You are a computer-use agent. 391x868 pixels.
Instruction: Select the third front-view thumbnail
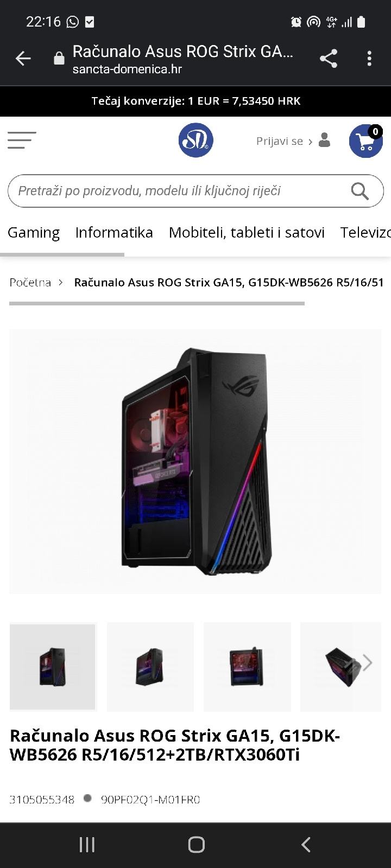[x=247, y=667]
